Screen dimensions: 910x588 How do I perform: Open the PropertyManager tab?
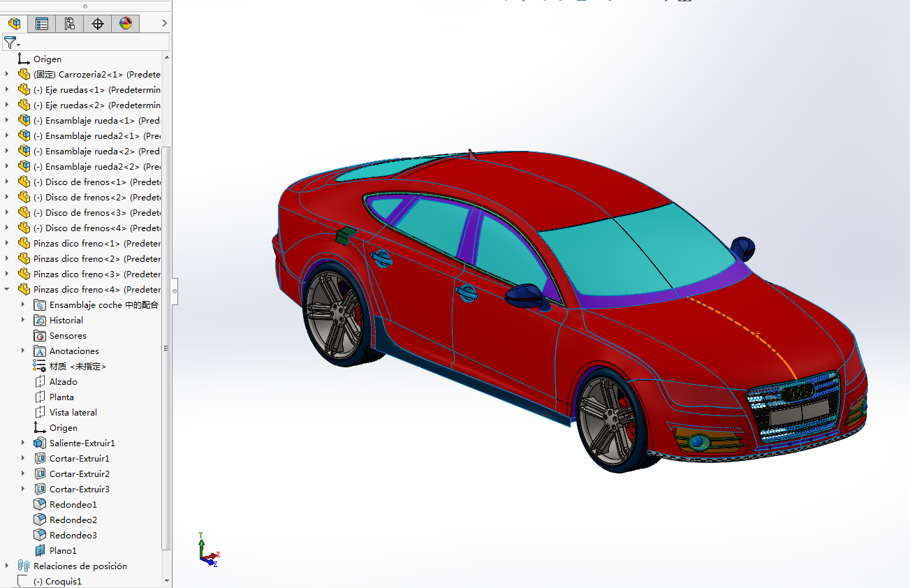42,24
